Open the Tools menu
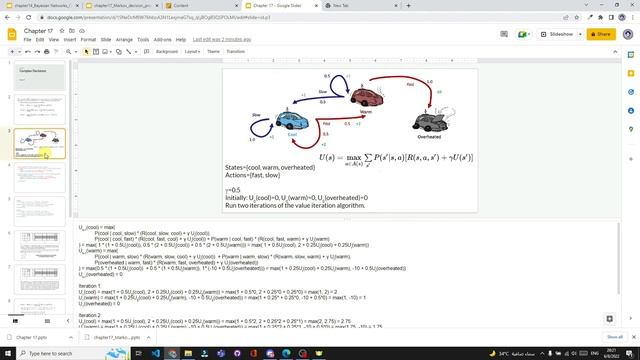Screen dimensions: 640x360 click(x=143, y=40)
